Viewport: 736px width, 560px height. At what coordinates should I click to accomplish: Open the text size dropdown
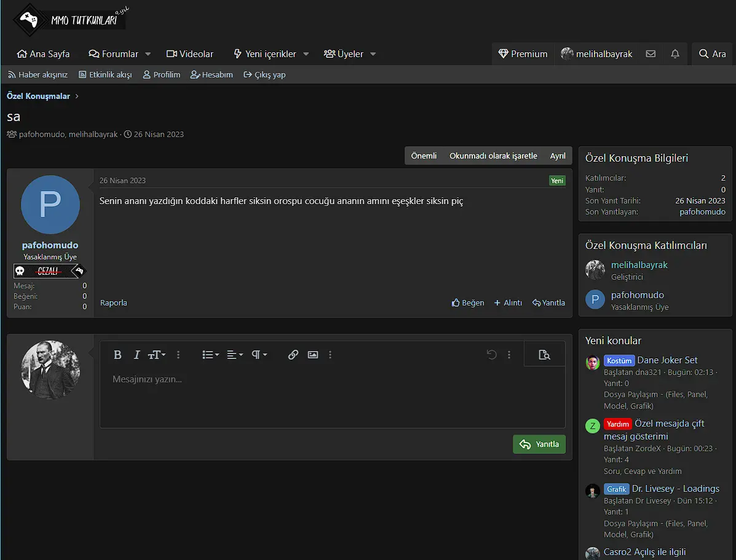(157, 355)
